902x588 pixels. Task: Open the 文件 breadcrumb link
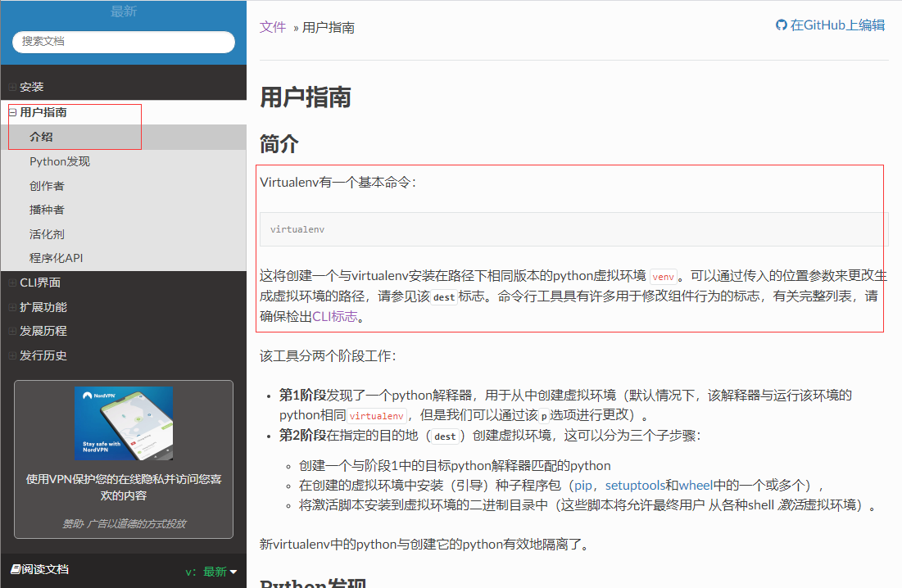coord(273,27)
